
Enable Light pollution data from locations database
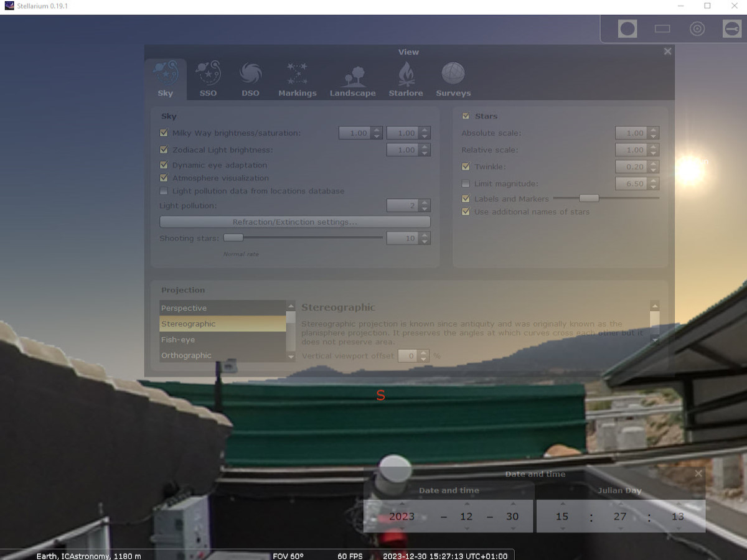click(164, 191)
